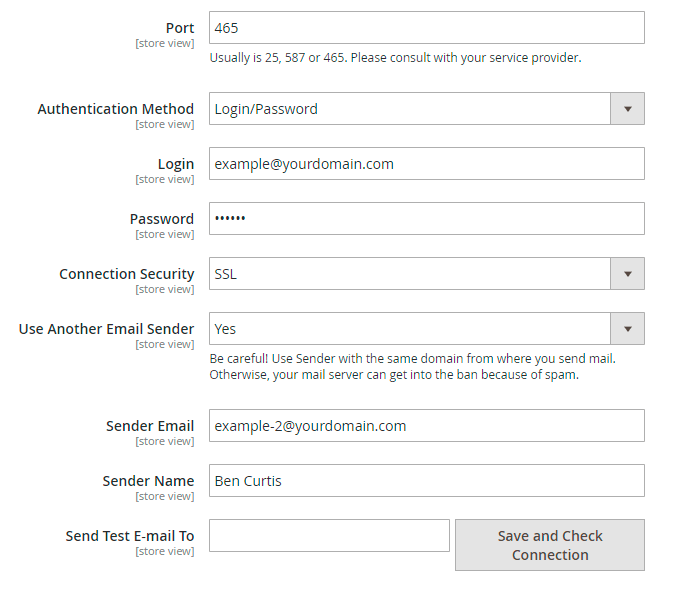676x589 pixels.
Task: Click the Send Test E-mail To label
Action: click(x=130, y=536)
